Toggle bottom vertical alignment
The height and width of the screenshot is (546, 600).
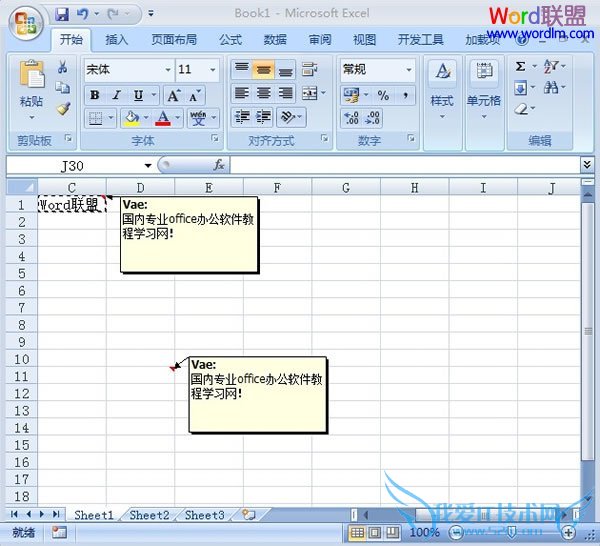click(x=285, y=69)
